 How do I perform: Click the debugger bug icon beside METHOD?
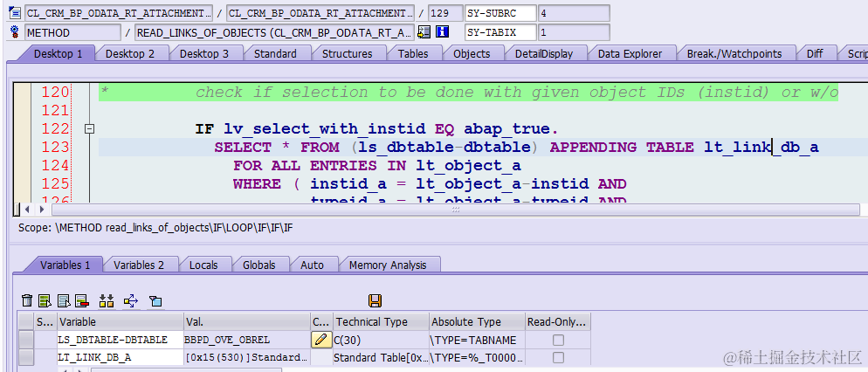[x=15, y=32]
